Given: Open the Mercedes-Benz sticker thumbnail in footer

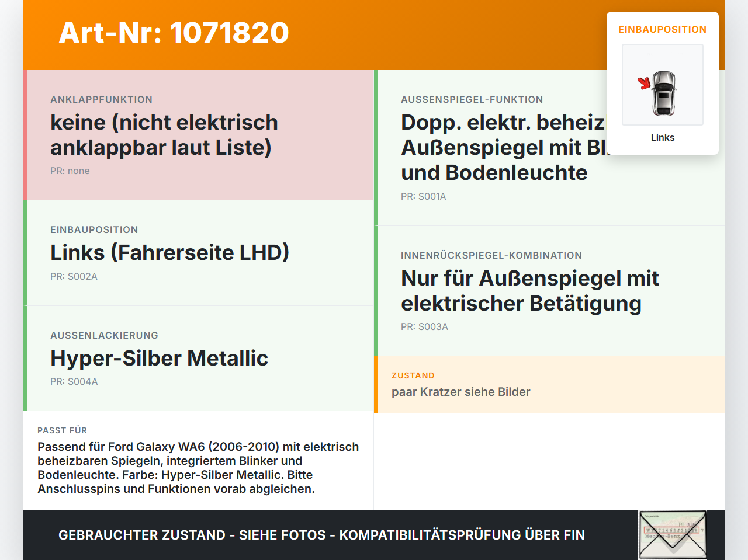Looking at the screenshot, I should (673, 535).
